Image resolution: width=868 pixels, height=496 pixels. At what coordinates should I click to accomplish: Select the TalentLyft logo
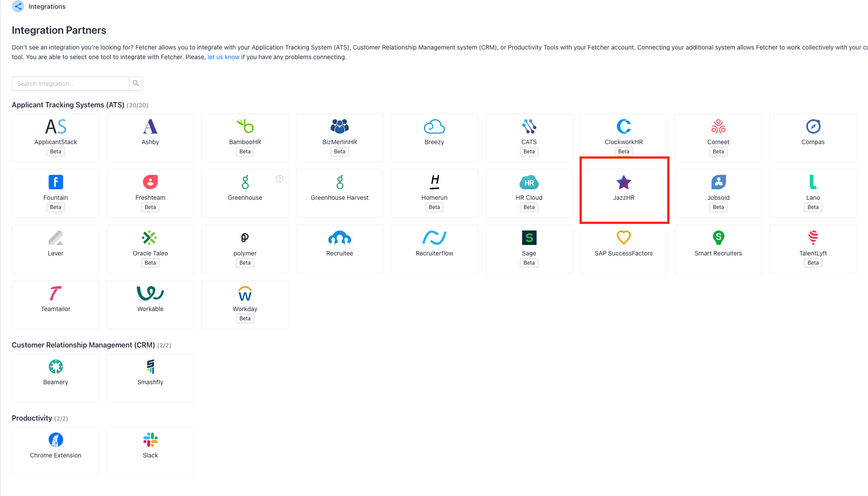(813, 237)
